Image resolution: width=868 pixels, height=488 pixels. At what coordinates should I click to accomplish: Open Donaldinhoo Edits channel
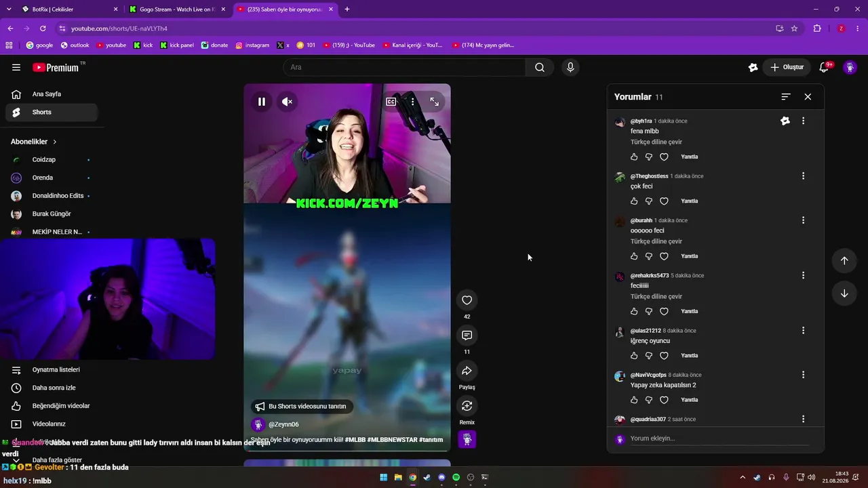pos(52,196)
